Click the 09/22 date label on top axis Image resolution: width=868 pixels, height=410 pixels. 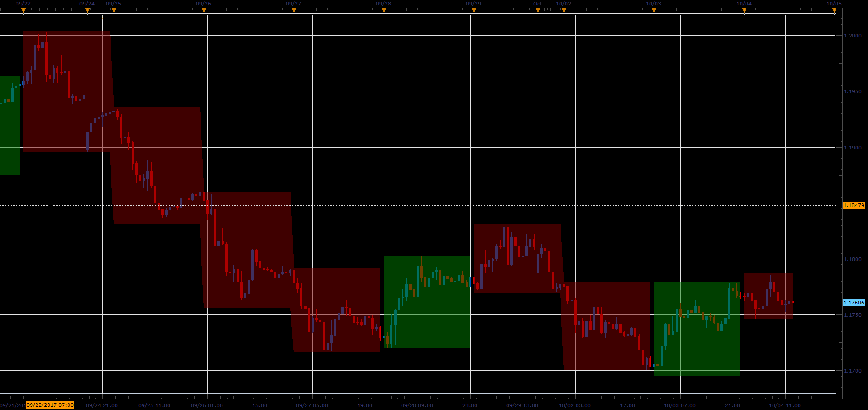[x=23, y=4]
